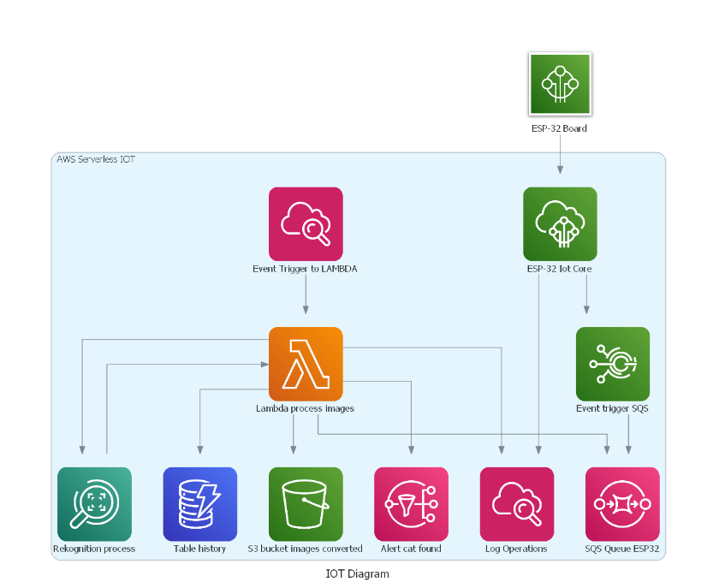The image size is (719, 588).
Task: Click the Event trigger SQS icon
Action: click(x=612, y=364)
